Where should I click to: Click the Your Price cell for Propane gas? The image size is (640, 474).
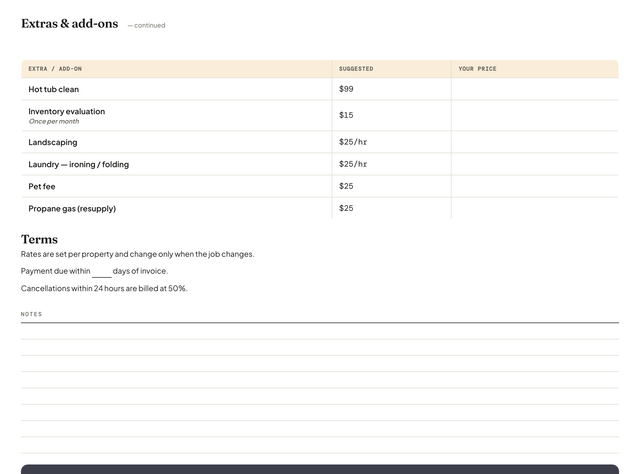pos(535,208)
